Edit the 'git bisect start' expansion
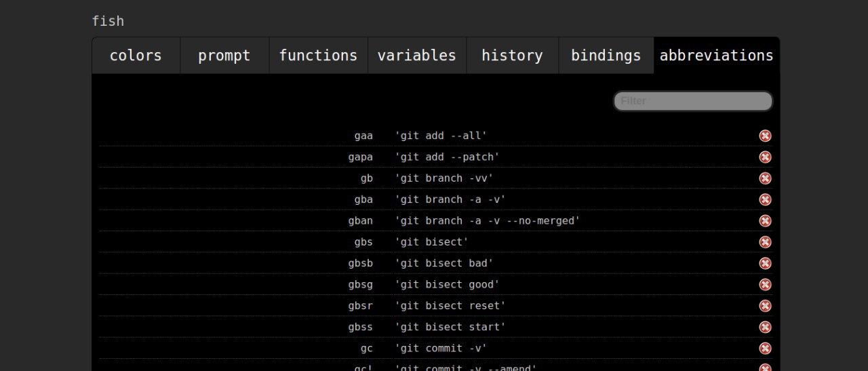 click(450, 327)
